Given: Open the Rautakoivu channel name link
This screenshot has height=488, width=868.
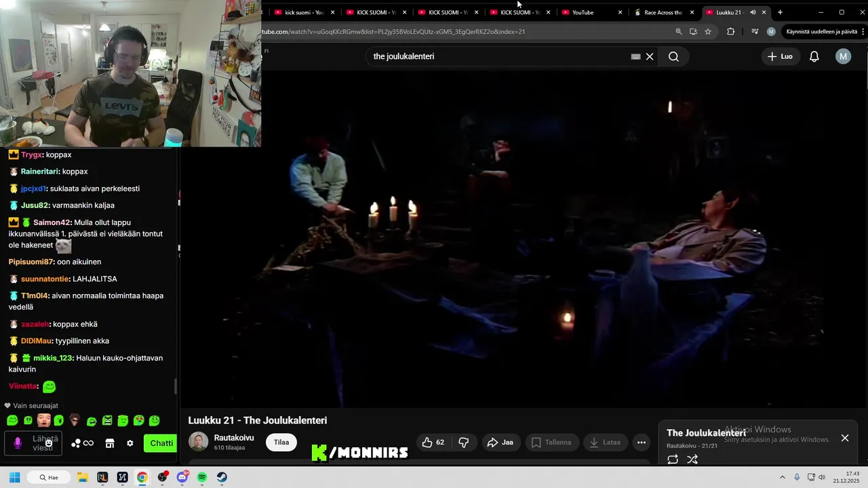Looking at the screenshot, I should click(234, 438).
